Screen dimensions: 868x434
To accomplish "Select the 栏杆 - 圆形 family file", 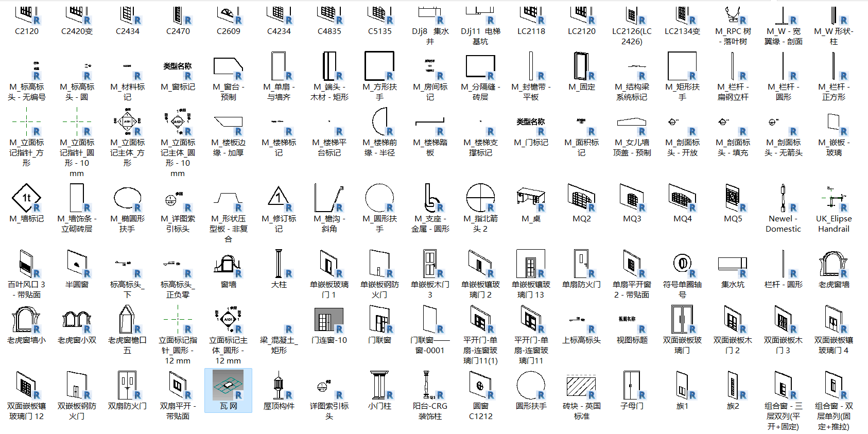I will (783, 269).
